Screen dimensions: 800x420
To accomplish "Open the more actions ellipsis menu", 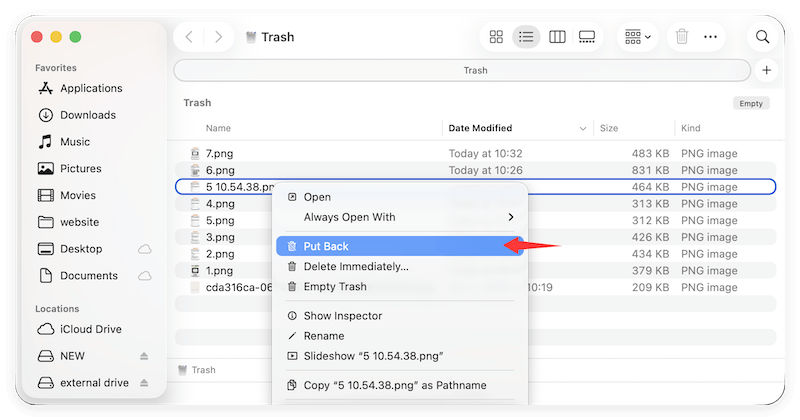I will 710,37.
